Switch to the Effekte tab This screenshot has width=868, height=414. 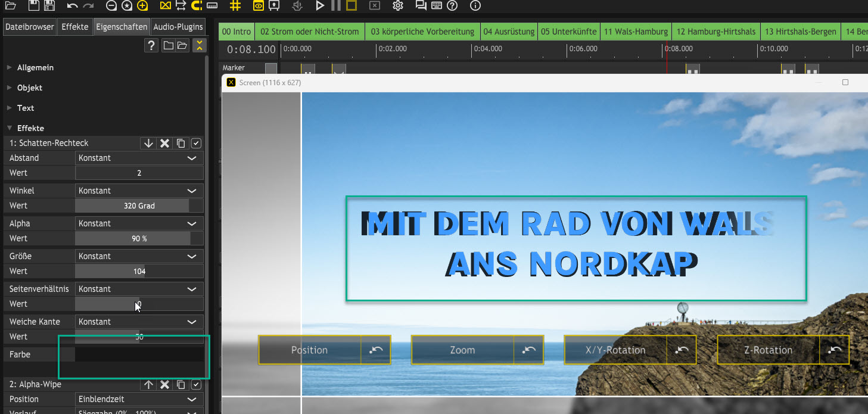[75, 27]
